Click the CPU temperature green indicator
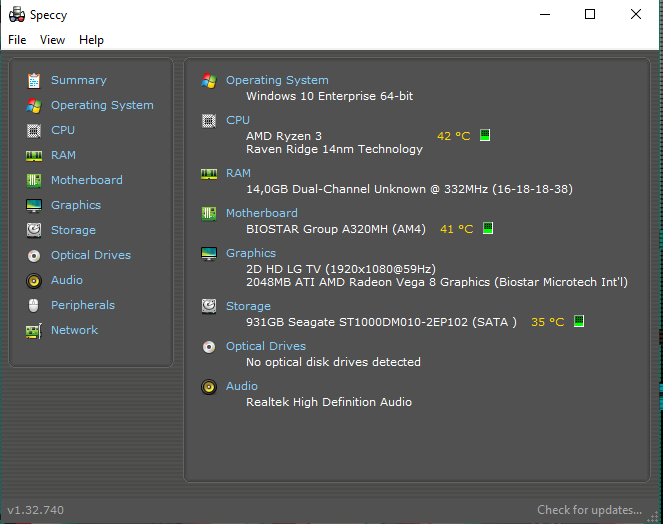The width and height of the screenshot is (663, 524). (485, 135)
